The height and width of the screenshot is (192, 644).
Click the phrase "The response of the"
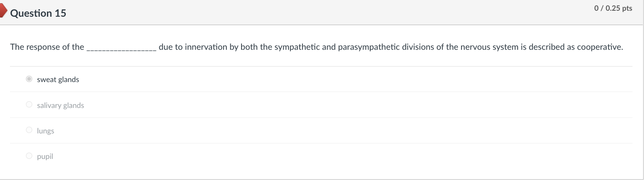pyautogui.click(x=47, y=47)
